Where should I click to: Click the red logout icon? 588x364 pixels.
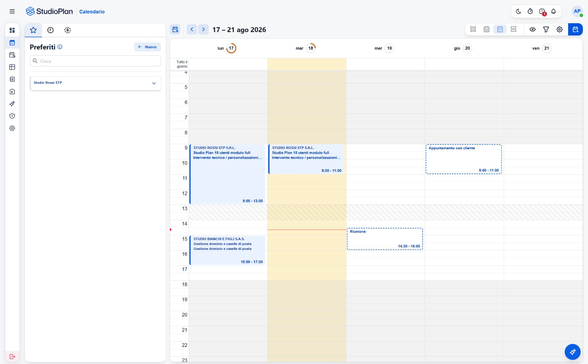[x=12, y=356]
